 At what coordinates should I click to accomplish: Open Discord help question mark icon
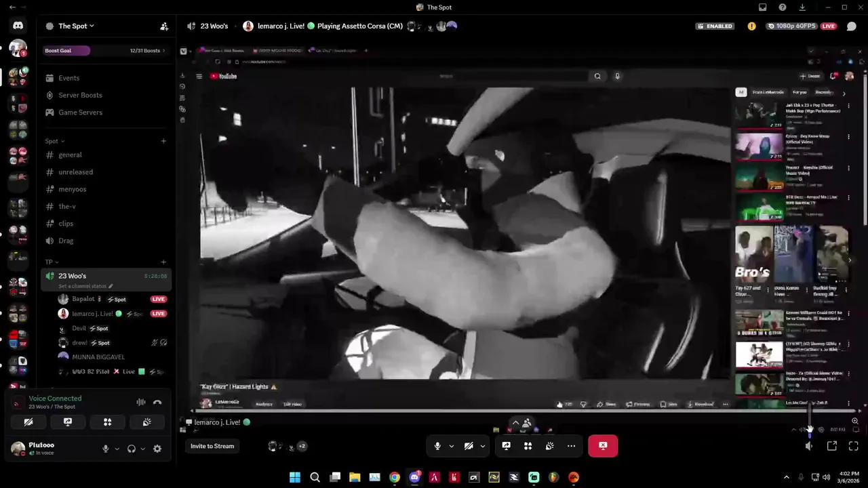(783, 7)
